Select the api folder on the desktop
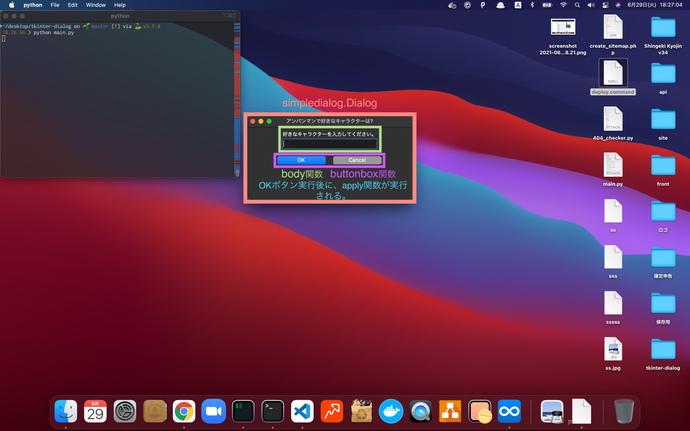 663,78
